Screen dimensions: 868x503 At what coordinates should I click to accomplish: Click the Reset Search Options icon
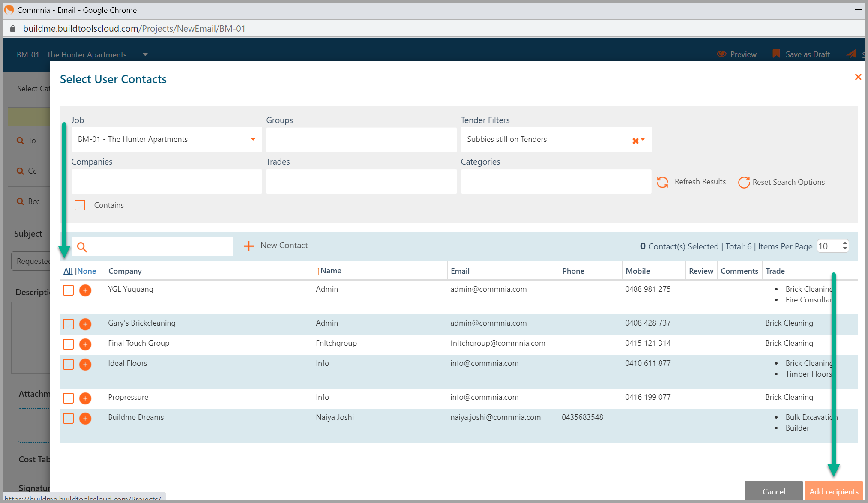click(744, 182)
